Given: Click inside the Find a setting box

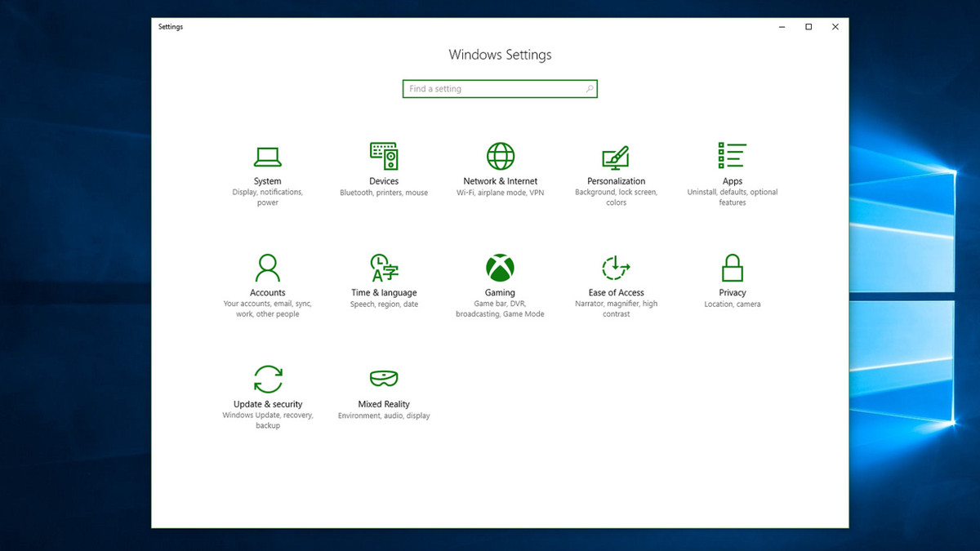Looking at the screenshot, I should (x=490, y=88).
